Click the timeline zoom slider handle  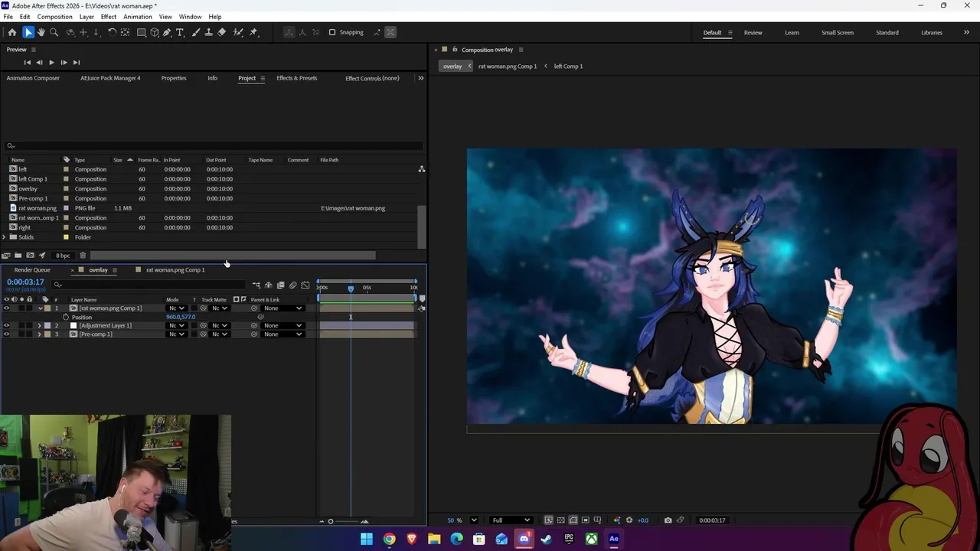click(331, 521)
